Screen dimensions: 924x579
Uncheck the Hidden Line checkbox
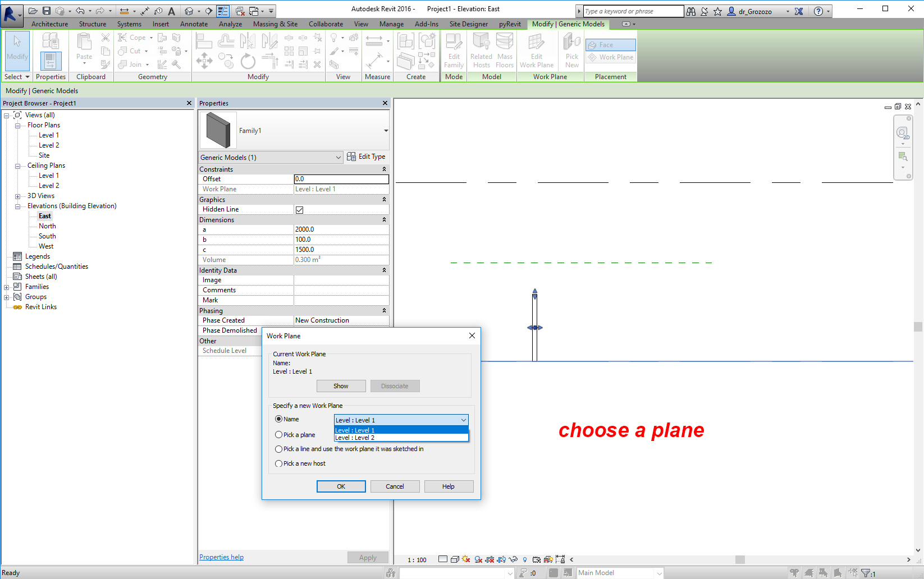[x=300, y=209]
